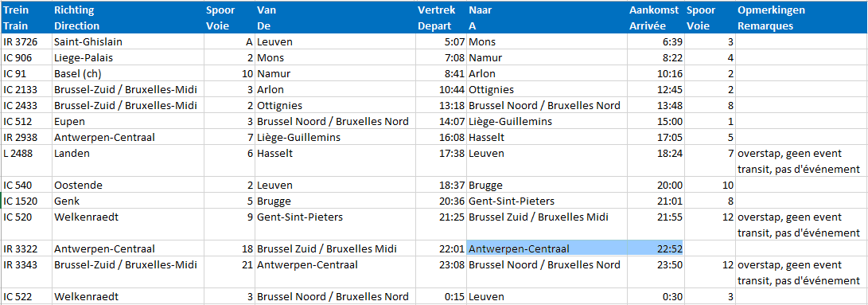Click the Vertrek / Depart header cell
868x305 pixels.
click(441, 18)
